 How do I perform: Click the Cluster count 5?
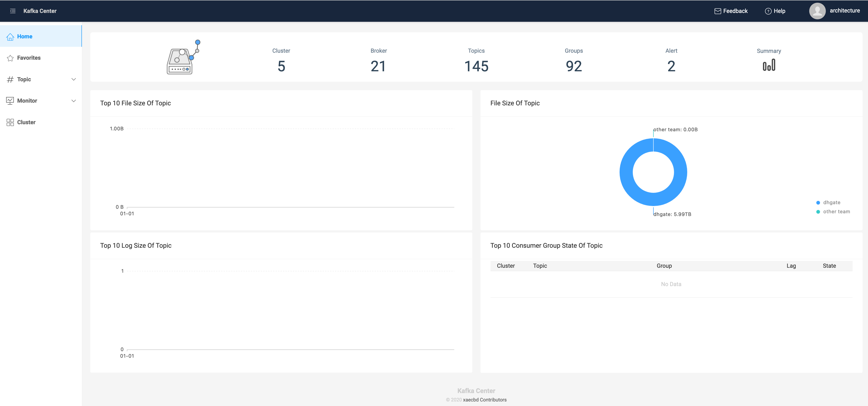tap(281, 66)
